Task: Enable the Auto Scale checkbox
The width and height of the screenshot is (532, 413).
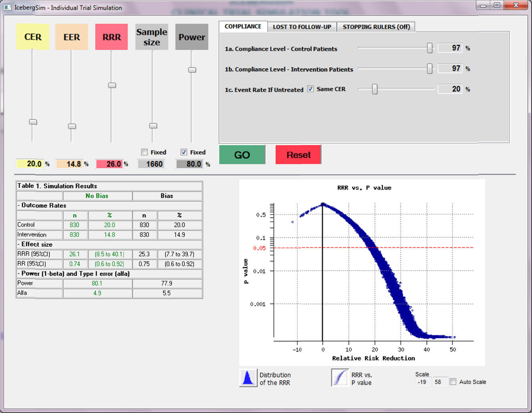Action: (x=453, y=382)
